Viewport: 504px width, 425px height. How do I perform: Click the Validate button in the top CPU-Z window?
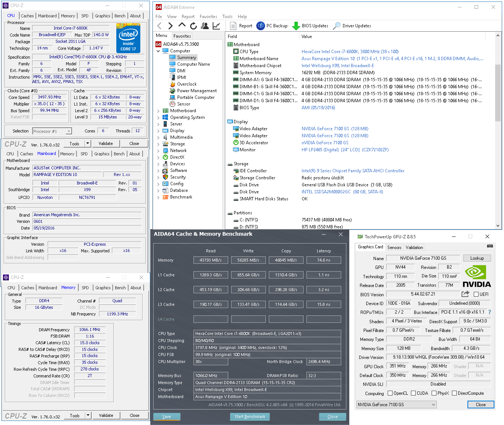[106, 144]
